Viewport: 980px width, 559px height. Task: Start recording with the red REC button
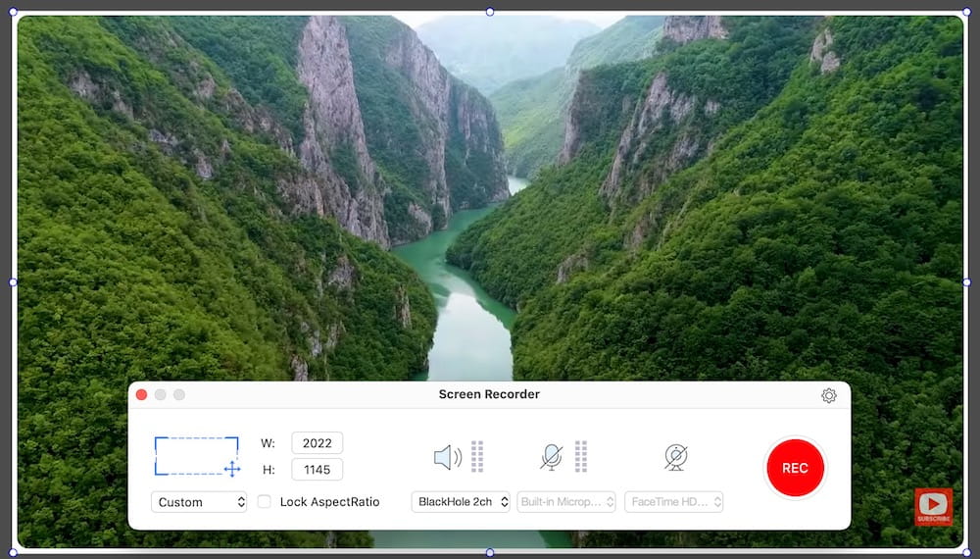(795, 468)
